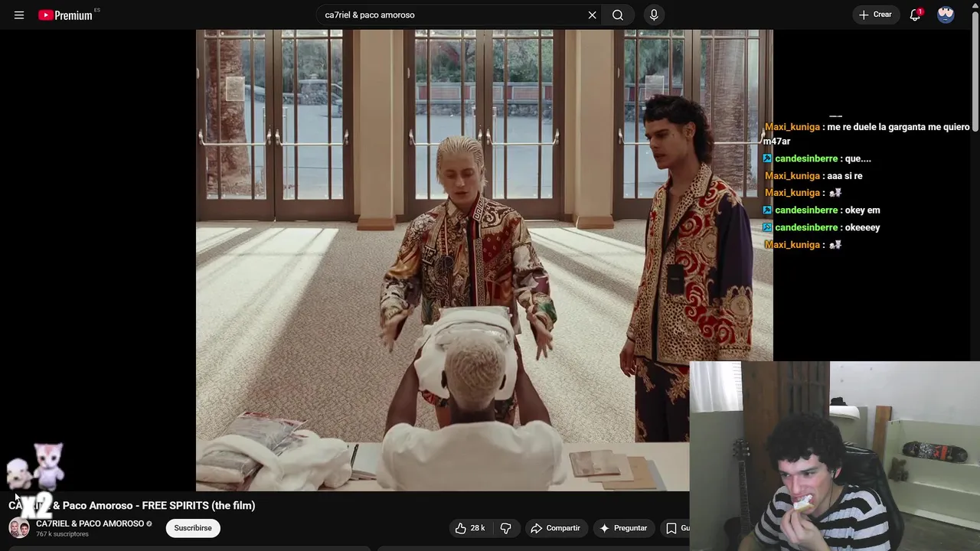Open CA7RIEL & PACO AMOROSO channel name
The width and height of the screenshot is (980, 551).
90,523
